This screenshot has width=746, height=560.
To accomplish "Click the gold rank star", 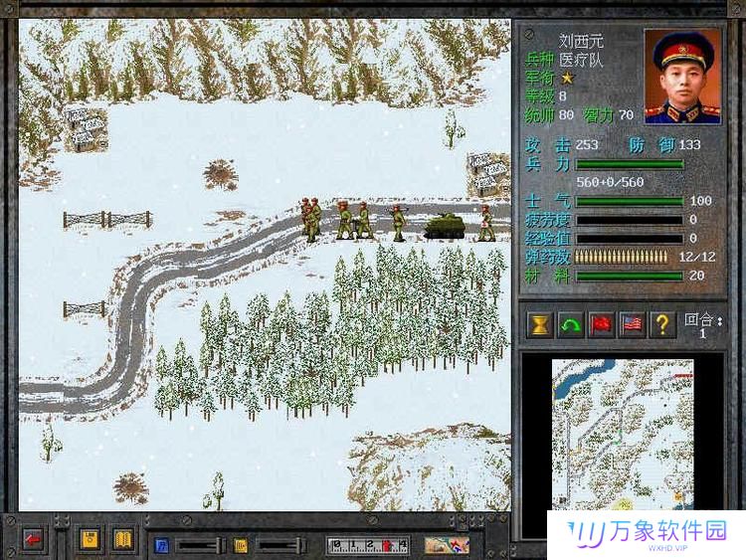I will tap(567, 78).
